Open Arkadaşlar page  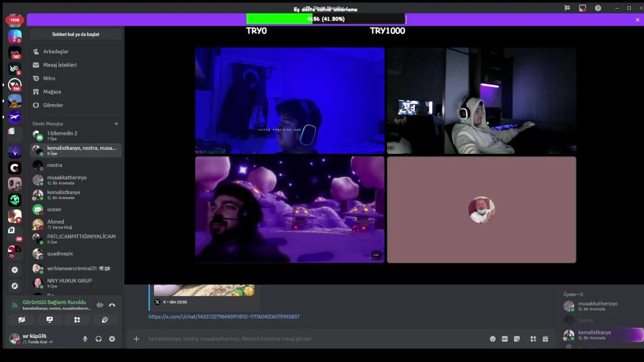coord(75,51)
